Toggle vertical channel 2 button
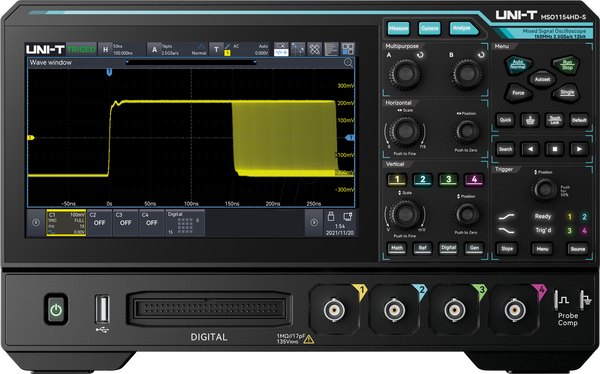This screenshot has width=600, height=374. point(422,180)
